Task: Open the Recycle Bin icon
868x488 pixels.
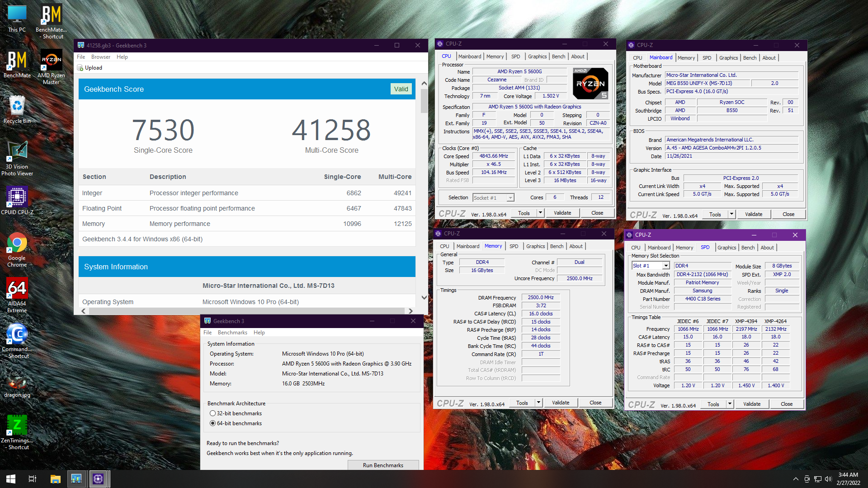Action: pyautogui.click(x=17, y=109)
